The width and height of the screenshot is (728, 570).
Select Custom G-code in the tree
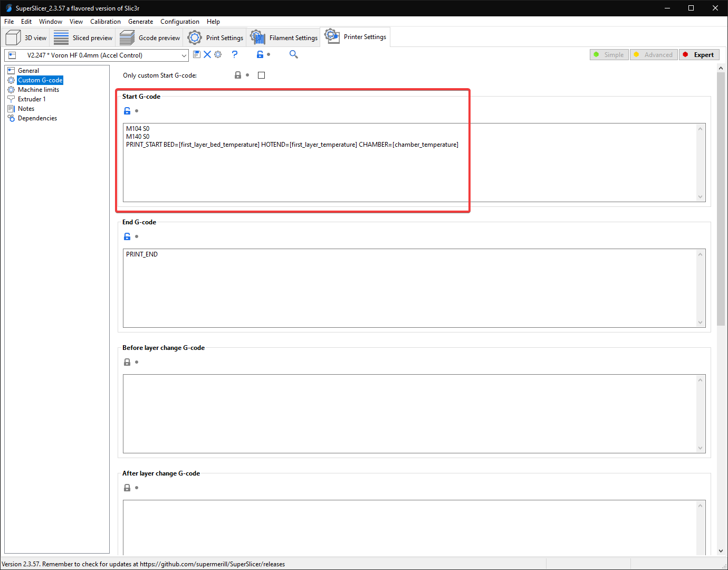click(x=40, y=80)
